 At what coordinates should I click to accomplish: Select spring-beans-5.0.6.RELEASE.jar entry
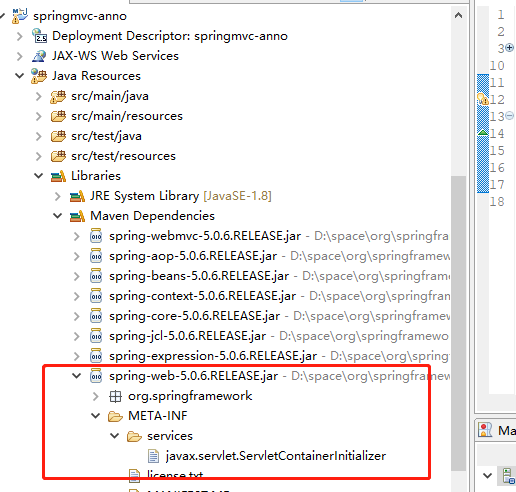[199, 276]
